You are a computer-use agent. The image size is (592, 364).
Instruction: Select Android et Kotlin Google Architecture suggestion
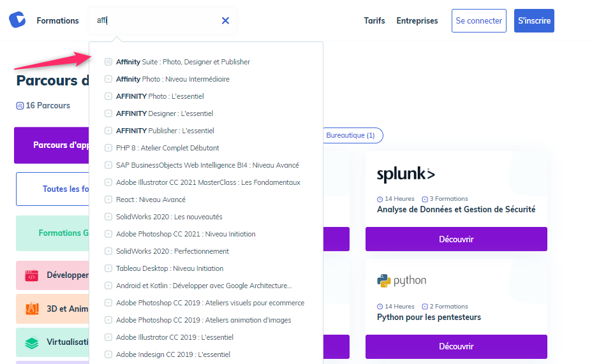point(204,286)
